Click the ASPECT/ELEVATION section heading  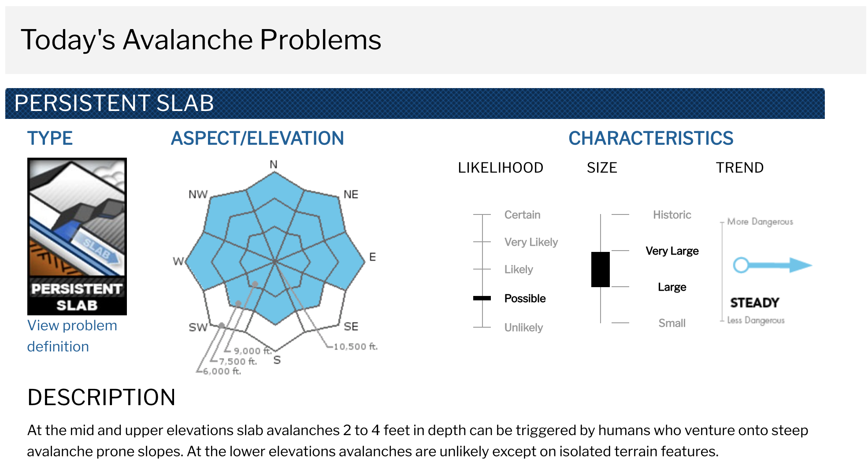[257, 138]
